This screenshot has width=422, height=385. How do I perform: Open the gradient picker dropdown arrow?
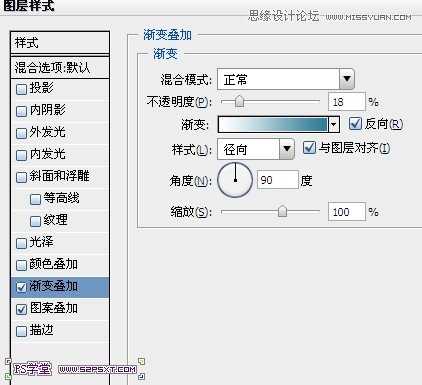333,125
